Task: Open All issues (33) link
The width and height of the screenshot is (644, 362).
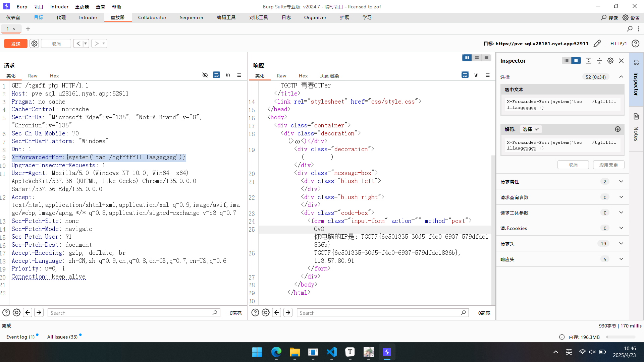Action: [x=62, y=337]
